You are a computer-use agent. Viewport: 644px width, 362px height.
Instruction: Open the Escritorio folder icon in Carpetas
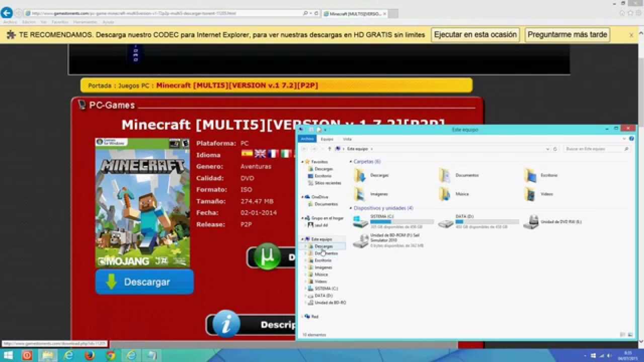(x=530, y=175)
